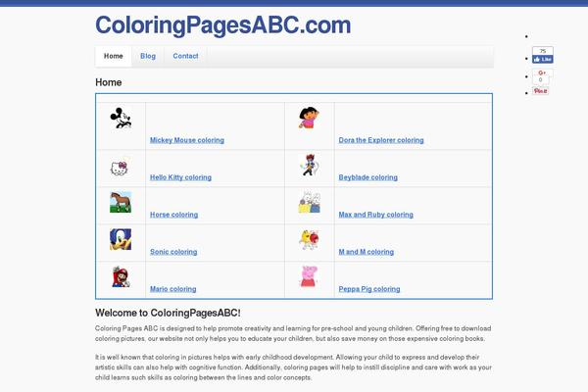Select the Beyblade character thumbnail
Viewport: 588px width, 392px height.
coord(310,165)
